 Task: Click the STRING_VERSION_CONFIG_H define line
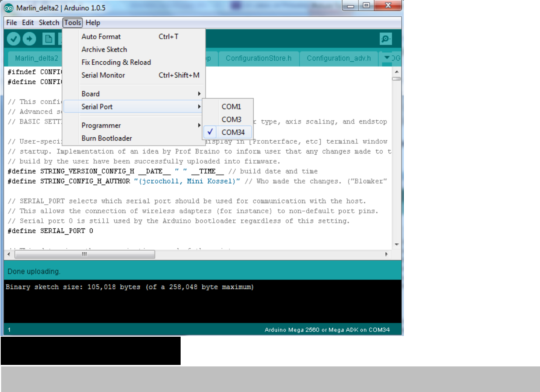[163, 171]
